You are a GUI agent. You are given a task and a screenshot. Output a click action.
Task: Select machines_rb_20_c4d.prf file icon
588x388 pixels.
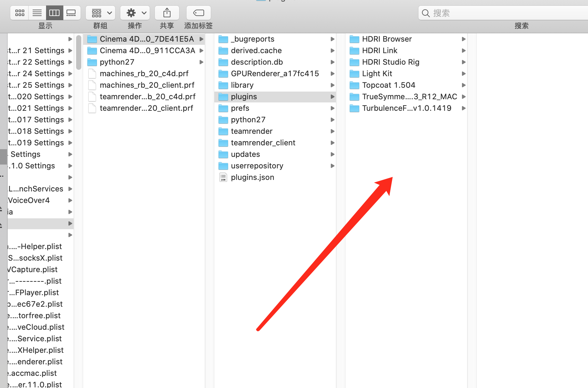pos(92,74)
